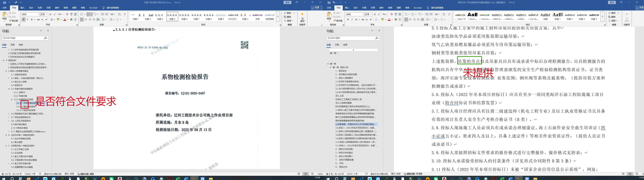The height and width of the screenshot is (180, 644).
Task: Select 3.5.2 吊装方案 heading in left navigation
Action: pos(20,96)
